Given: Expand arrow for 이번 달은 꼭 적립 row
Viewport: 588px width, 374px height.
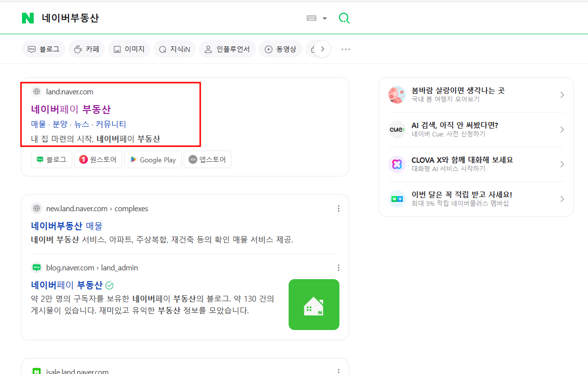Looking at the screenshot, I should 562,199.
